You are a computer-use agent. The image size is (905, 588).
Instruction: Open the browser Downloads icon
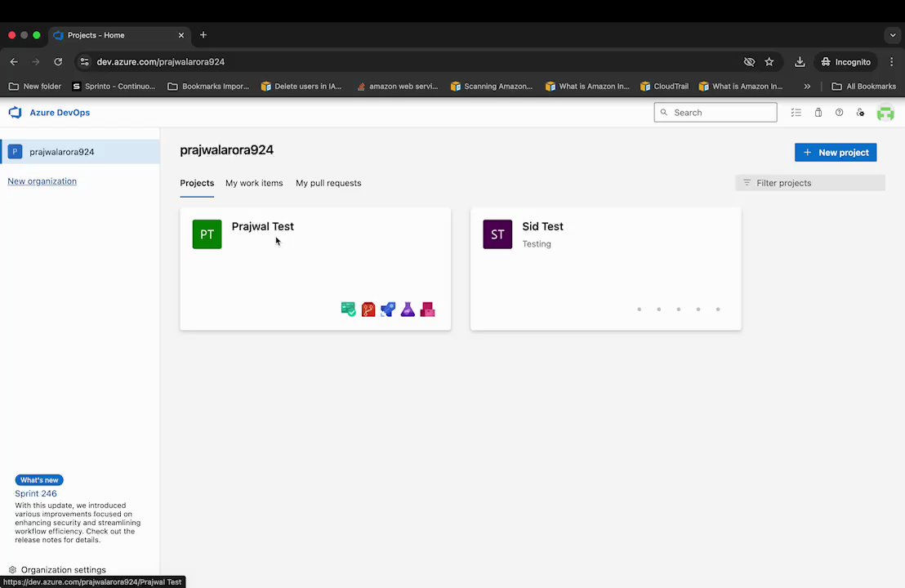click(x=800, y=62)
